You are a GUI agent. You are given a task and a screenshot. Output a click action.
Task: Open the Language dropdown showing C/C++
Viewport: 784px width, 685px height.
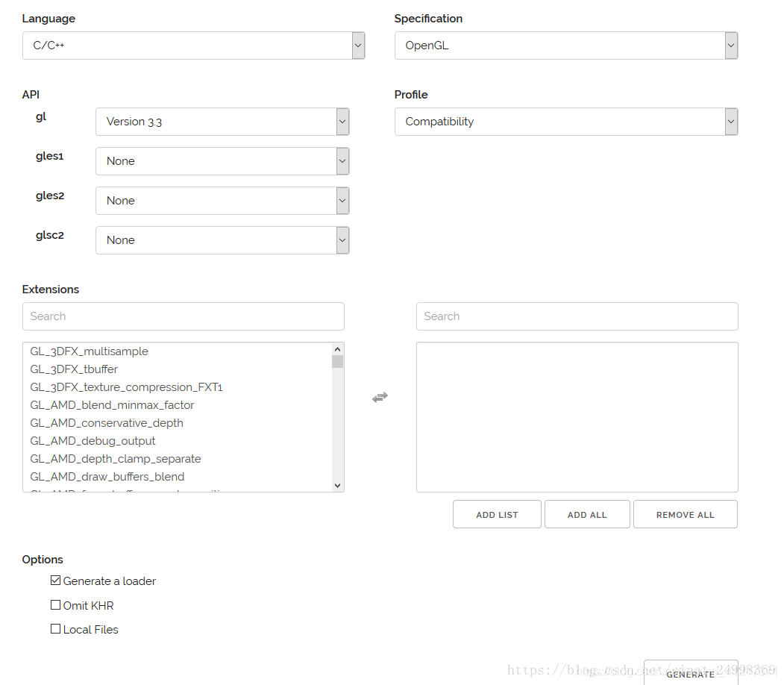(193, 46)
